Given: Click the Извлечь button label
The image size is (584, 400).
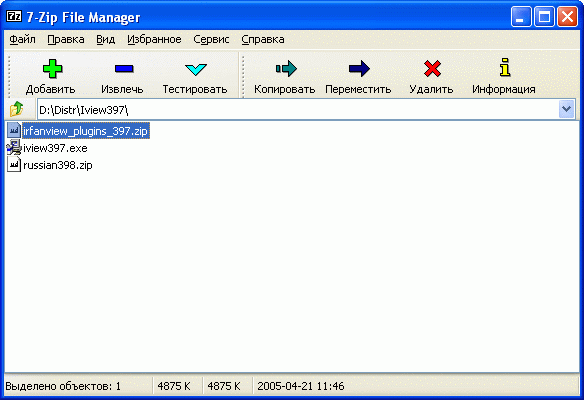Looking at the screenshot, I should point(122,89).
